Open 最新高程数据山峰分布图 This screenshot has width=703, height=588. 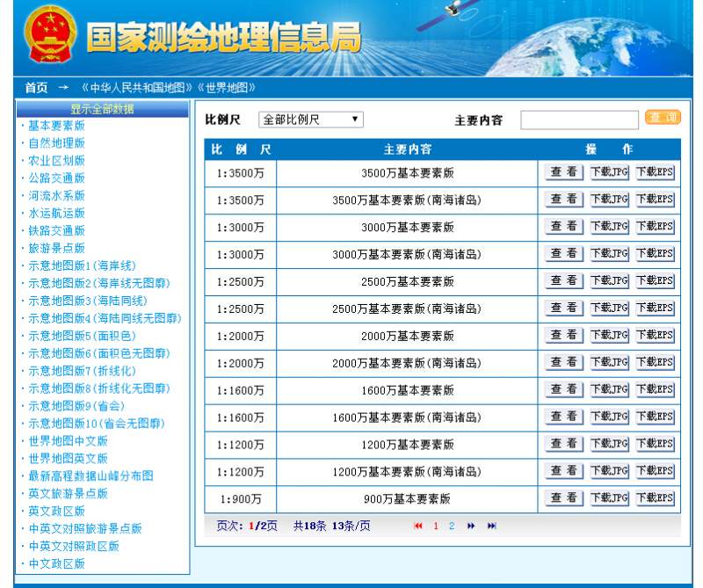[x=91, y=475]
